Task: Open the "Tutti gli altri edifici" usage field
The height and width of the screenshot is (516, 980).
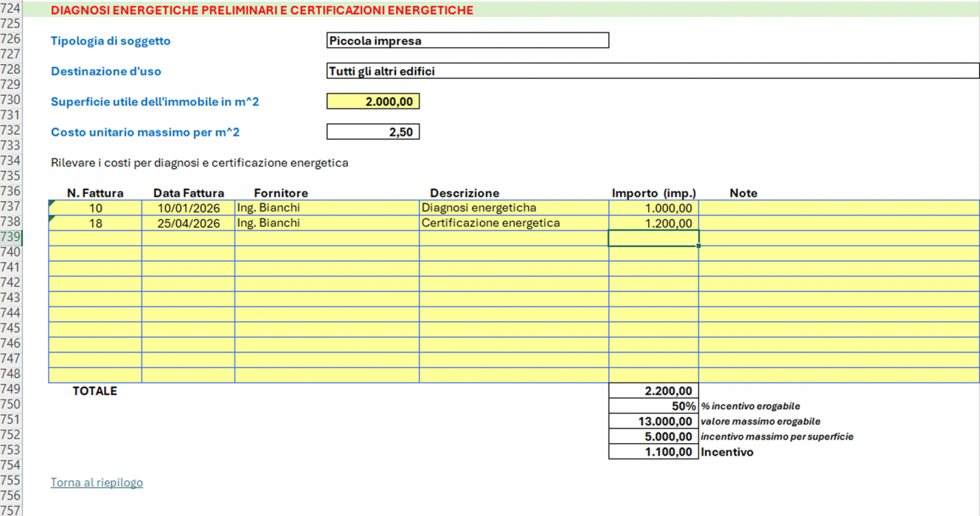Action: click(653, 72)
